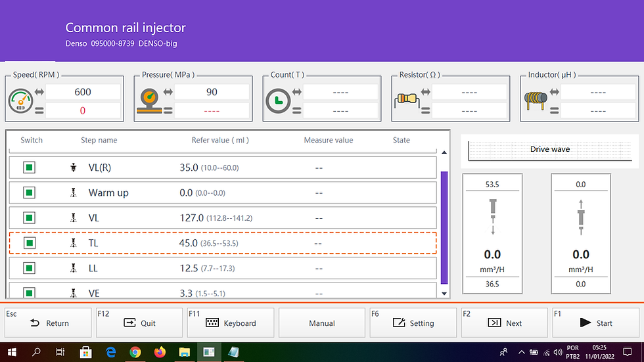Open Firefox from the taskbar

click(160, 352)
